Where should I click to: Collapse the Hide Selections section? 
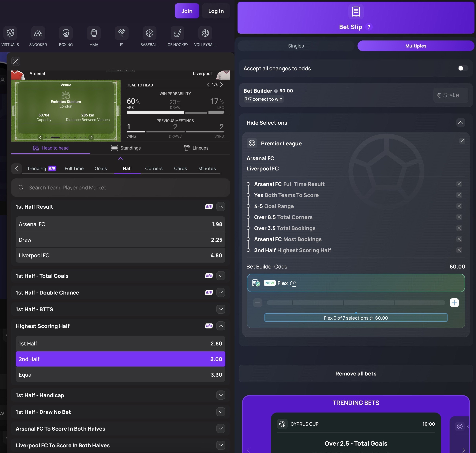(461, 123)
